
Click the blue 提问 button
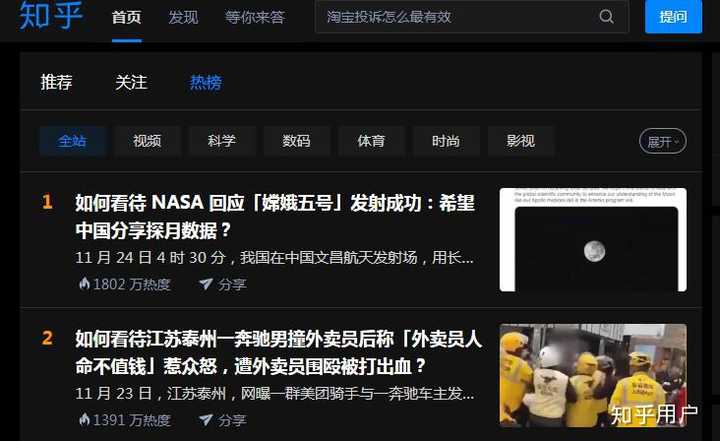[673, 17]
